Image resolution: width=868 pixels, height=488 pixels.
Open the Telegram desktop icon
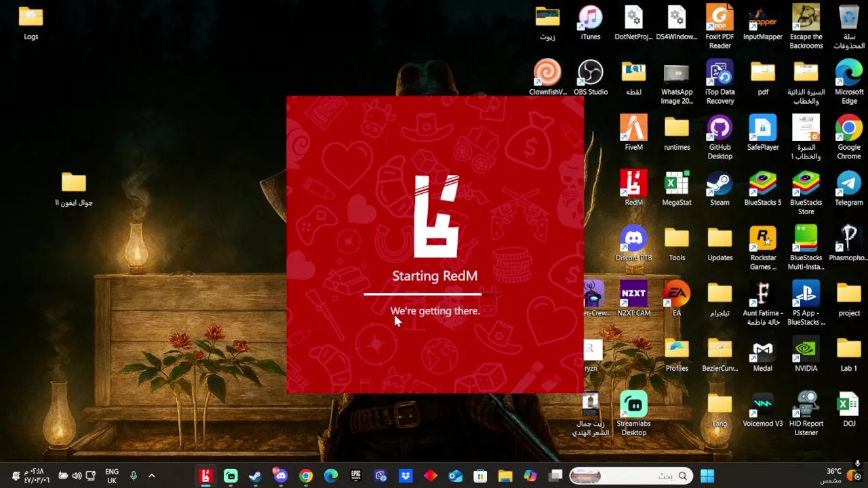pos(849,188)
